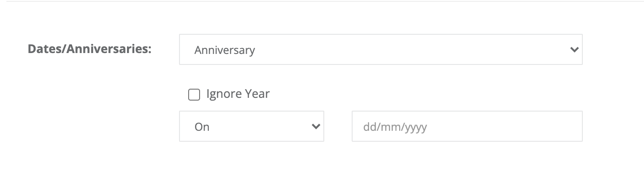644x171 pixels.
Task: Change the Dates/Anniversaries type from Anniversary
Action: tap(380, 49)
